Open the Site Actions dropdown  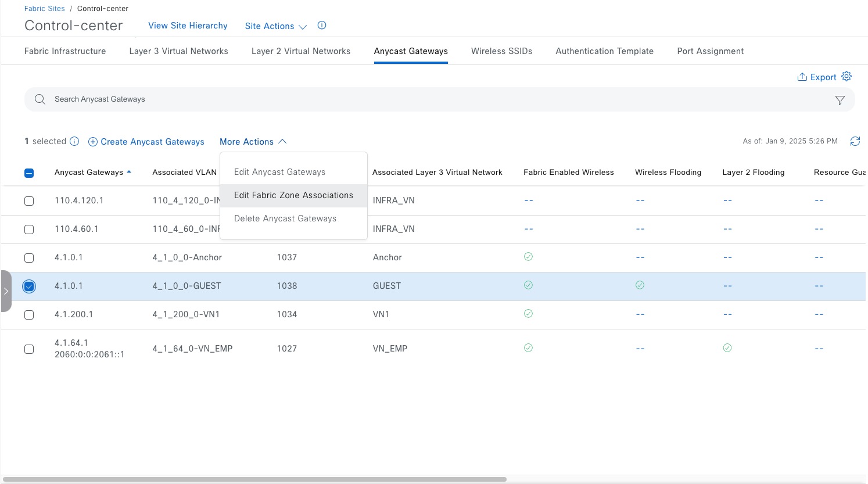coord(275,26)
